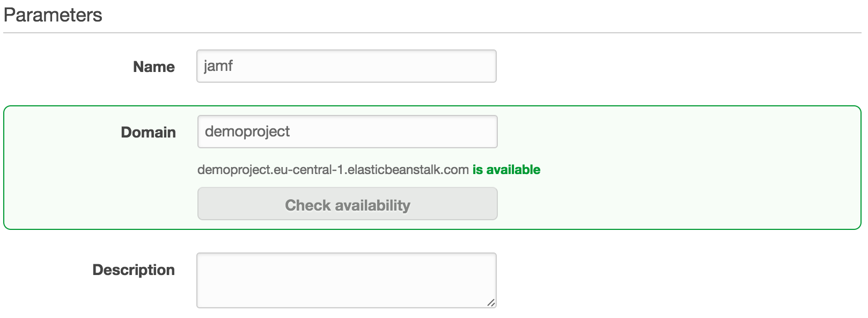Focus the Name field containing jamf
Image resolution: width=868 pixels, height=318 pixels.
click(x=347, y=66)
